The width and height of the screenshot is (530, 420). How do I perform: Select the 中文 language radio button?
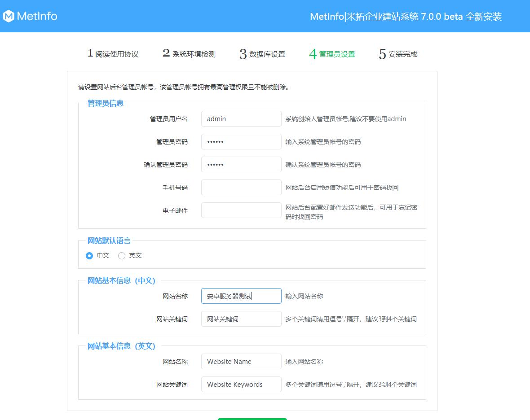click(89, 255)
